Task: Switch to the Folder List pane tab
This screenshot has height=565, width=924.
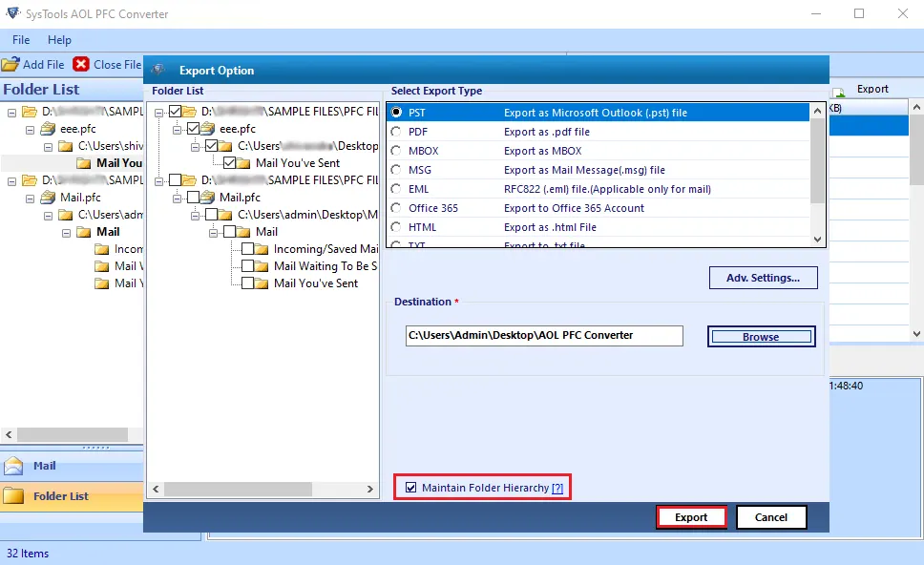Action: [72, 496]
